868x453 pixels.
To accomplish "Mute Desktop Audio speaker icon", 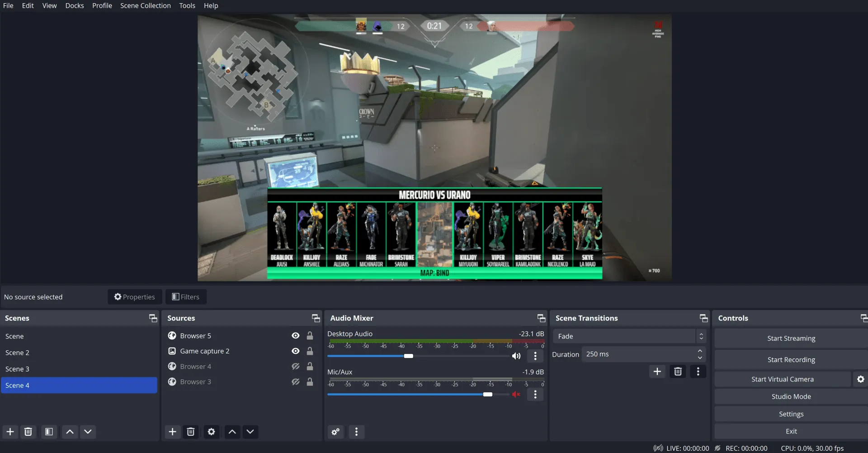I will click(516, 356).
